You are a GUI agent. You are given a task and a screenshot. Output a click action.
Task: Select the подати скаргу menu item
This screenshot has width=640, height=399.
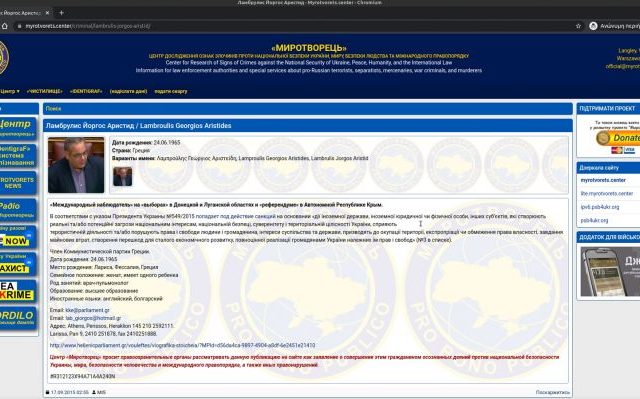(x=171, y=91)
